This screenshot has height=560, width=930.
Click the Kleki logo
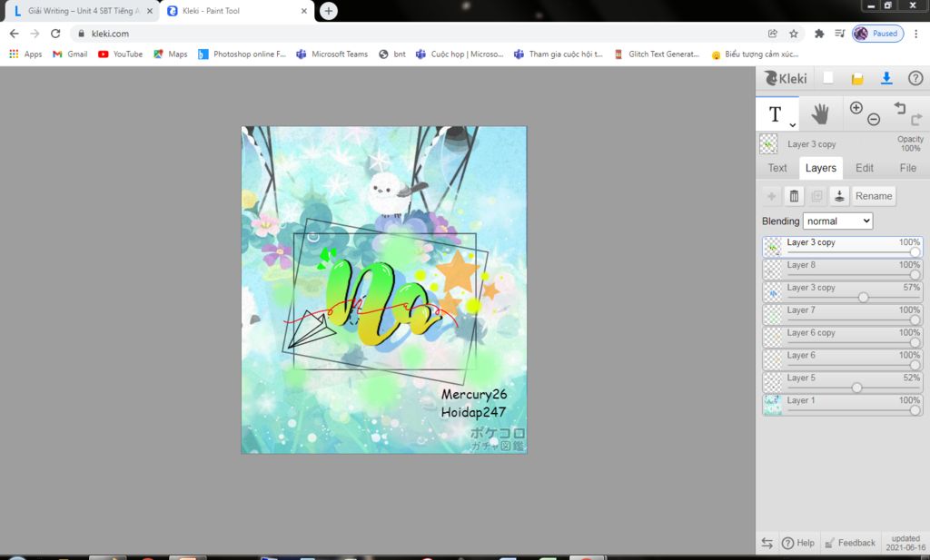(x=786, y=78)
